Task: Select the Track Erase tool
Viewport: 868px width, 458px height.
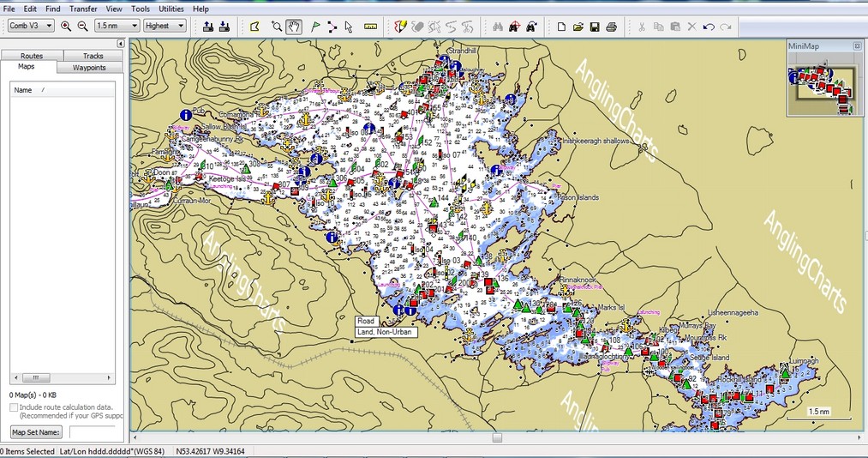Action: [x=418, y=26]
